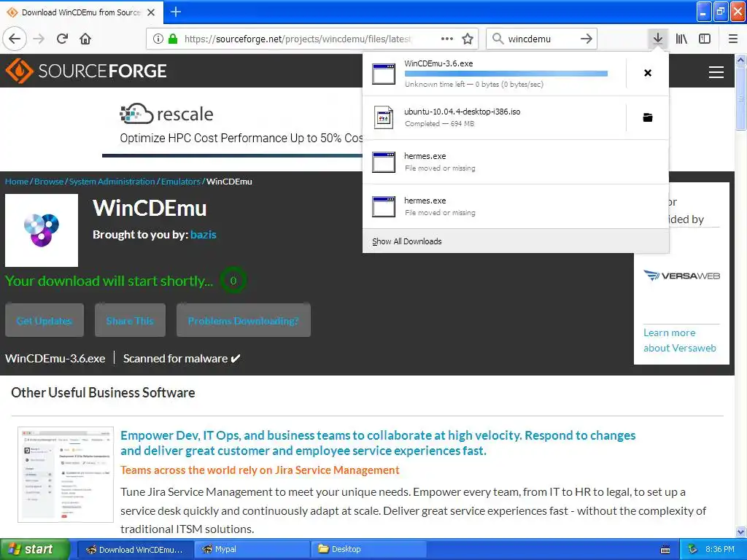Click the SourceForge logo
The height and width of the screenshot is (560, 747).
[86, 71]
